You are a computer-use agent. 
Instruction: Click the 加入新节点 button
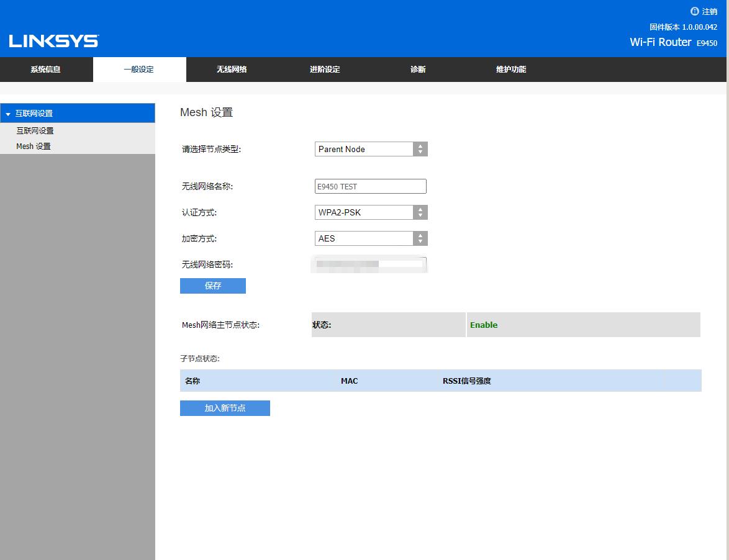tap(225, 408)
